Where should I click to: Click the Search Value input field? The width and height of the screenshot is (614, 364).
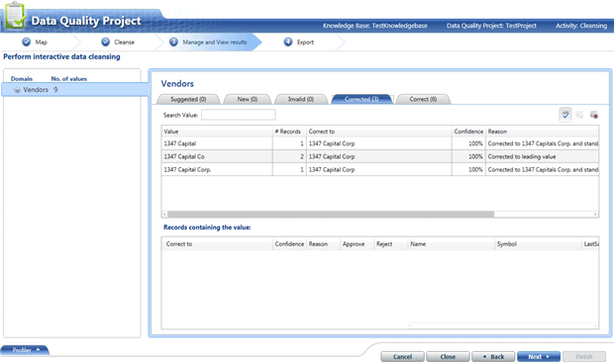tap(238, 115)
